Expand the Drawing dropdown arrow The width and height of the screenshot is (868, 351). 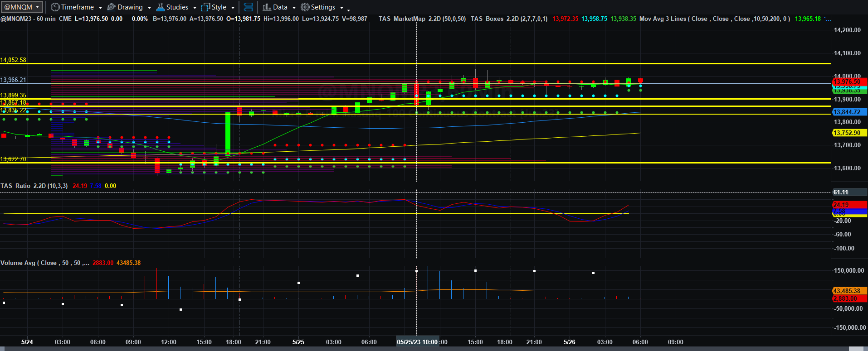pyautogui.click(x=149, y=8)
